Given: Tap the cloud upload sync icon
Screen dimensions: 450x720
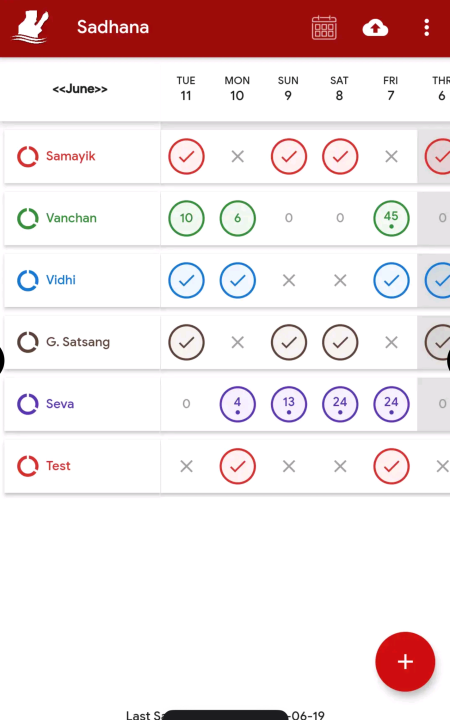Looking at the screenshot, I should [375, 28].
